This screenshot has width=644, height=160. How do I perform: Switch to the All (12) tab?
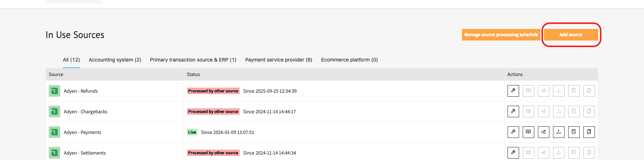[x=71, y=60]
